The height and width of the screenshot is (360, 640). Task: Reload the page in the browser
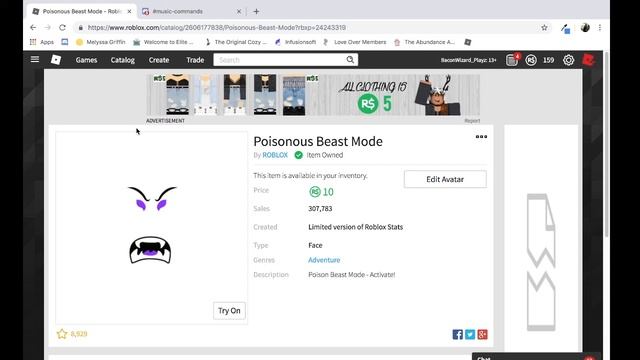click(x=62, y=27)
